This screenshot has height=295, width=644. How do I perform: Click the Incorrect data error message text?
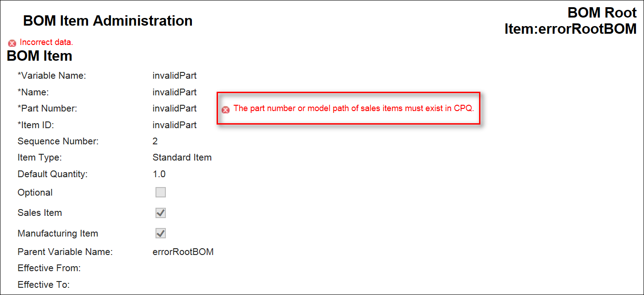coord(45,42)
